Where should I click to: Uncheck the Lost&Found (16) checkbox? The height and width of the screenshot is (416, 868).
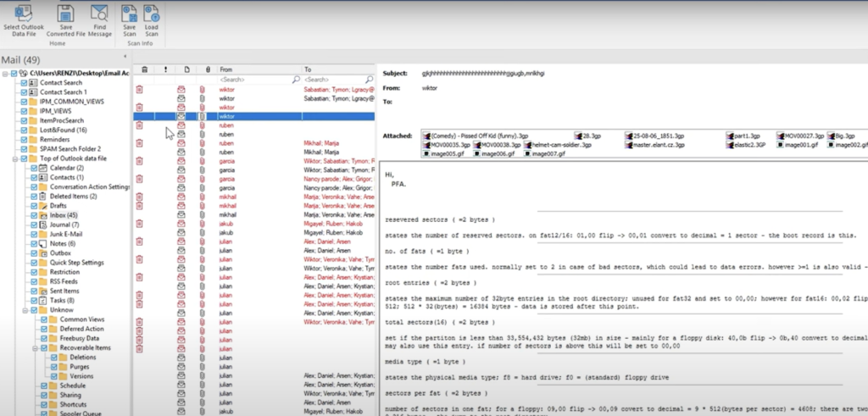(x=23, y=130)
